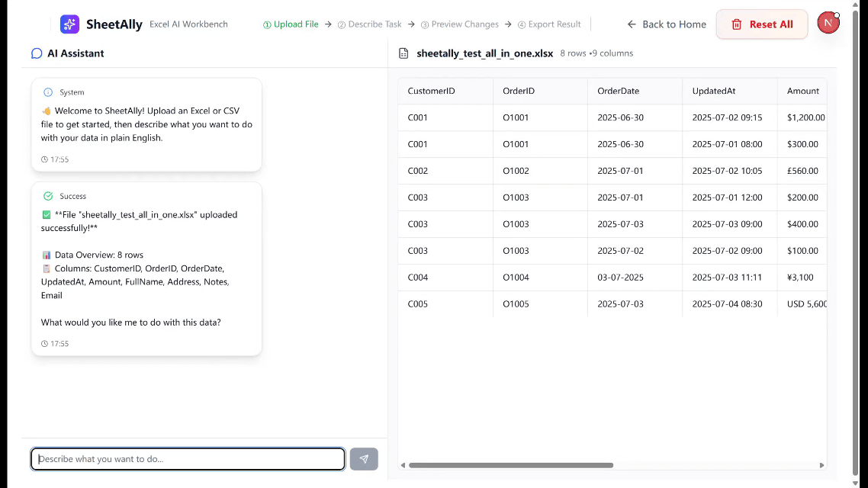Click the SheetAlly sparkle logo icon
This screenshot has height=488, width=868.
[x=69, y=24]
